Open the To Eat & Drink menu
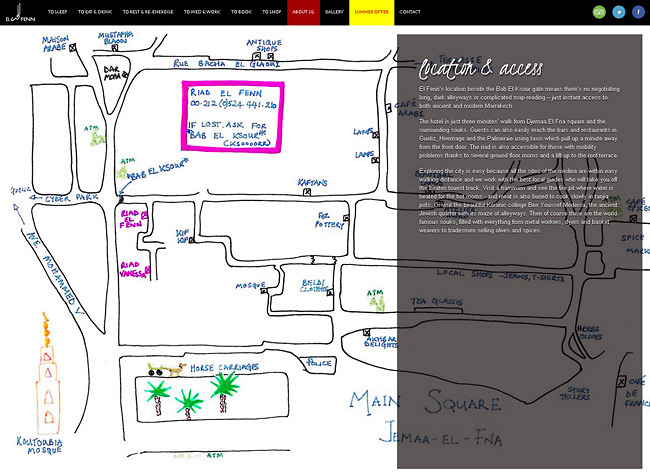This screenshot has width=650, height=472. 95,12
